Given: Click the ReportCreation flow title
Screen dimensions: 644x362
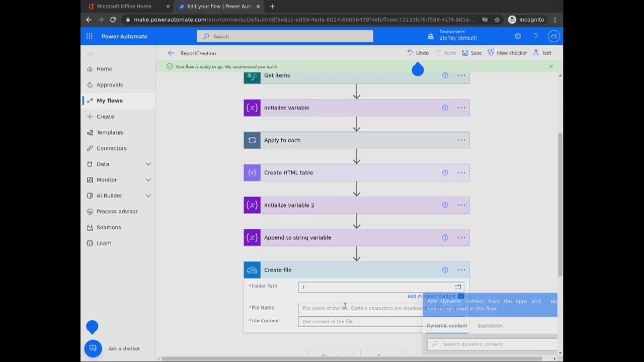Looking at the screenshot, I should coord(198,53).
